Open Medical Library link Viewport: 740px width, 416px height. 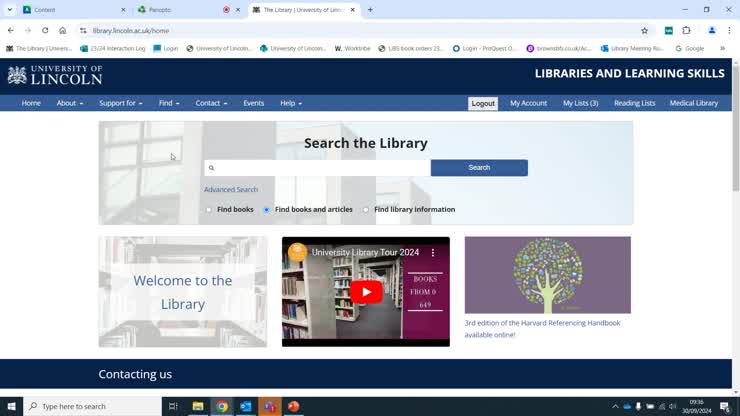click(x=694, y=103)
